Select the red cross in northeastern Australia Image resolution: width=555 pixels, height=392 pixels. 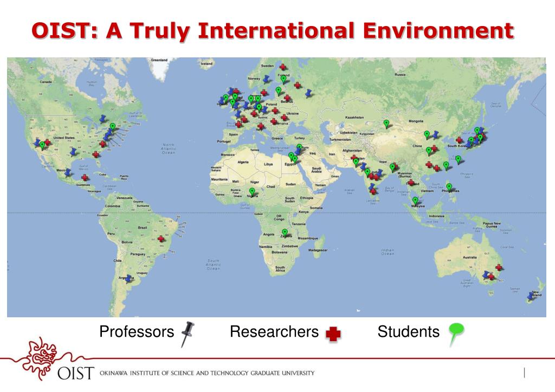click(x=499, y=267)
